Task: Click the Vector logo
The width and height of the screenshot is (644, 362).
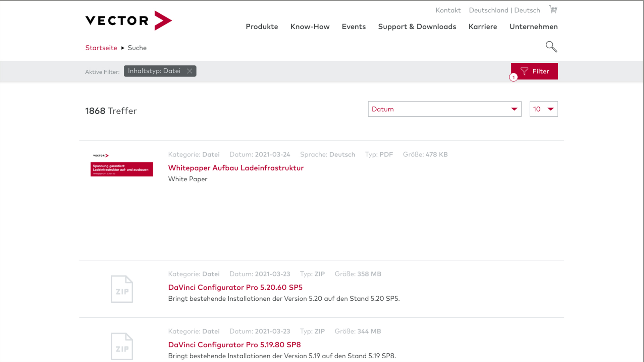Action: point(128,20)
